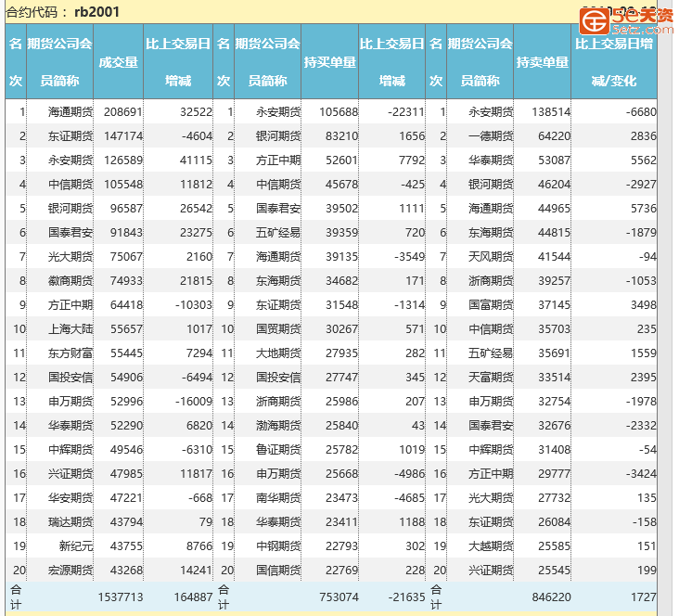Select 上海大陆 in the volume ranking
The height and width of the screenshot is (616, 679).
pos(70,329)
